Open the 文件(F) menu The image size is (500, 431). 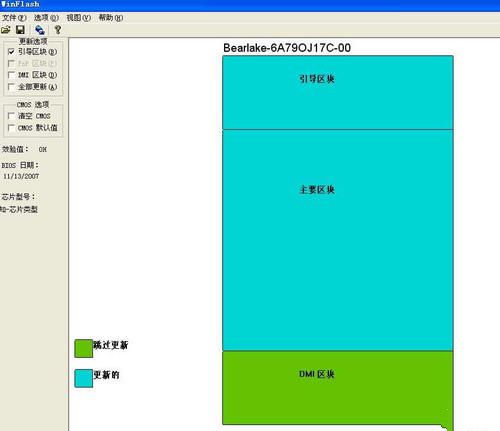tap(14, 18)
